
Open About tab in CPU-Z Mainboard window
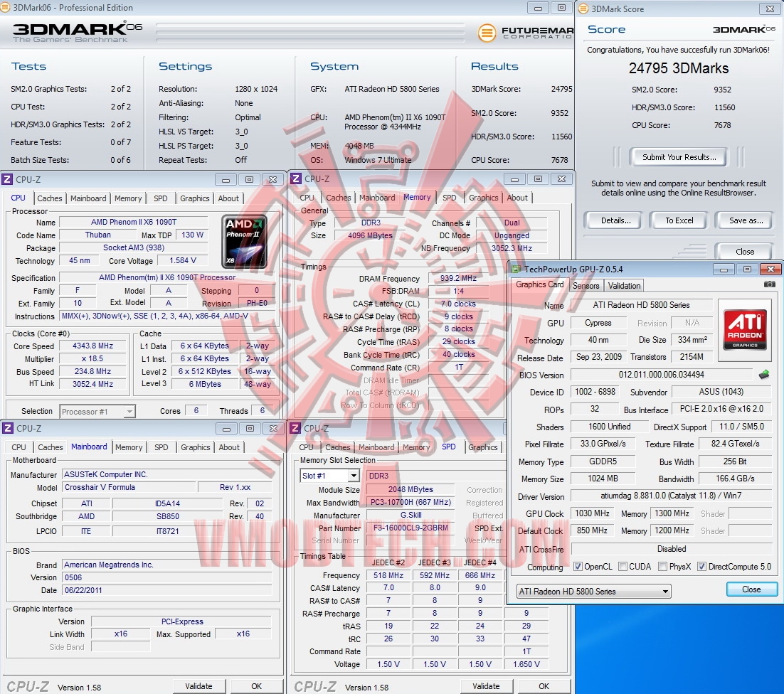click(229, 447)
